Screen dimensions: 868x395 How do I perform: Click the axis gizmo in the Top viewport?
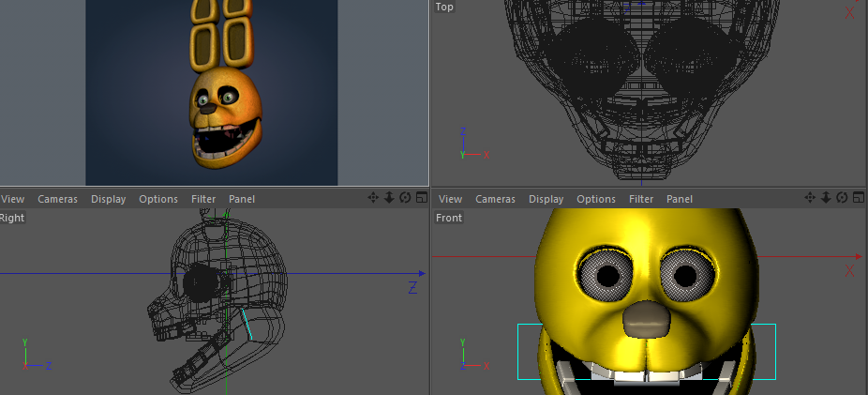point(469,146)
